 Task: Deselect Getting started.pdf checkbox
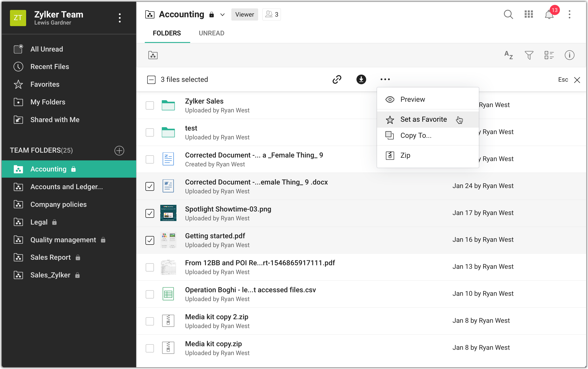[150, 240]
